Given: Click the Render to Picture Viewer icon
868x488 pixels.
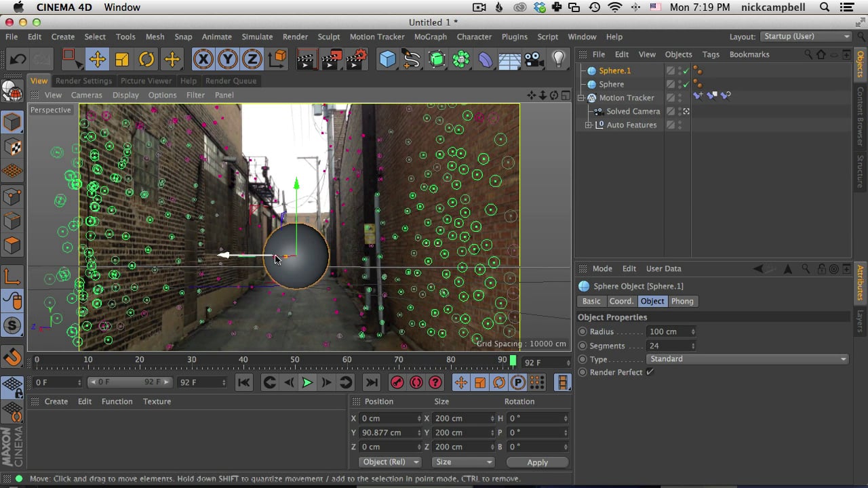Looking at the screenshot, I should 332,60.
